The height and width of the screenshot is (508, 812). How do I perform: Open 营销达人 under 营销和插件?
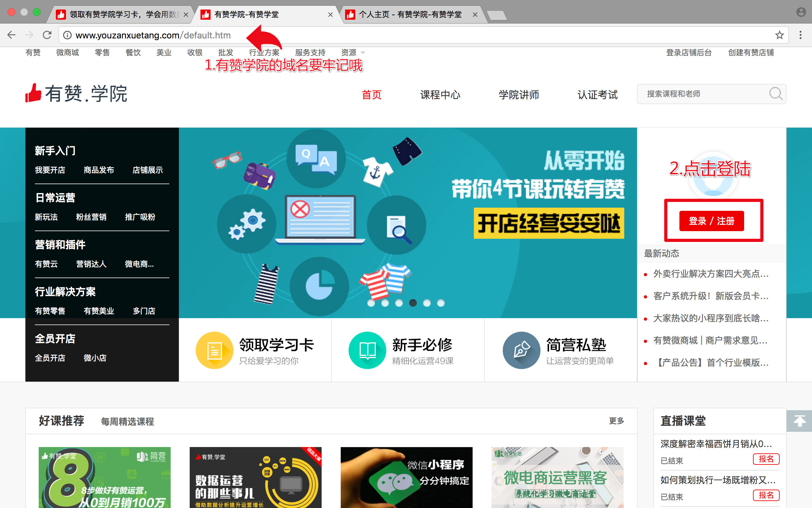tap(91, 264)
